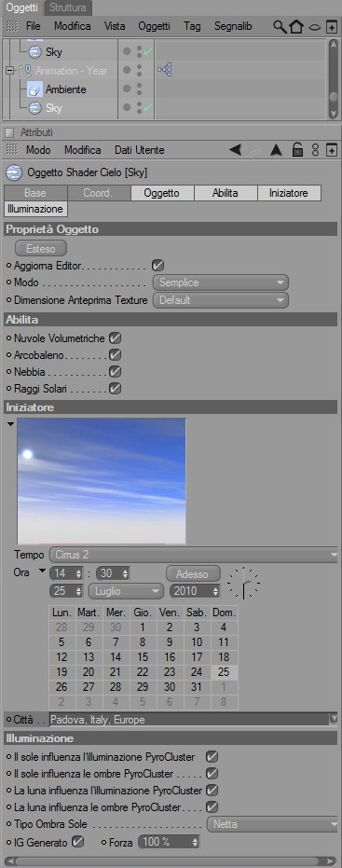The height and width of the screenshot is (868, 342).
Task: Click the back arrow in Attributi toolbar
Action: [235, 150]
